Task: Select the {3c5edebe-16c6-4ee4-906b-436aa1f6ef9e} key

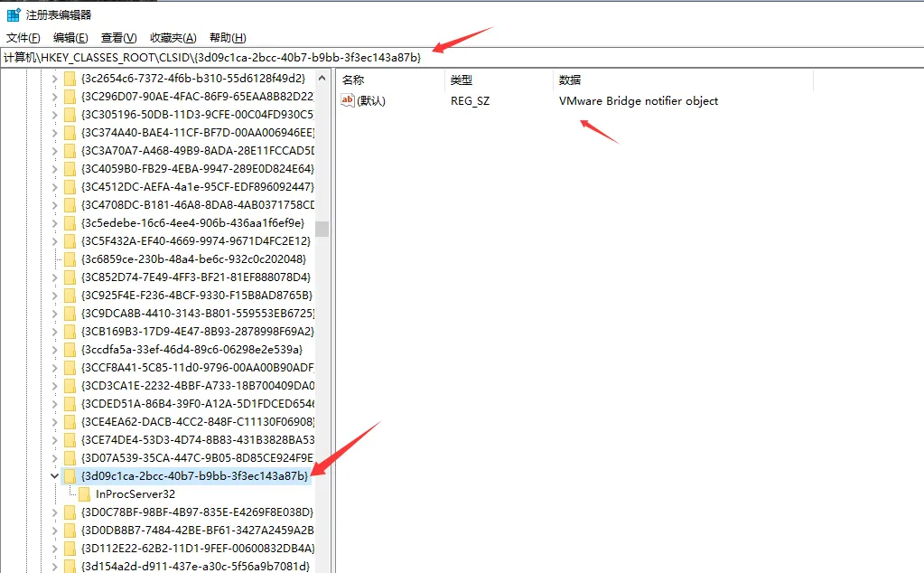Action: coord(192,222)
